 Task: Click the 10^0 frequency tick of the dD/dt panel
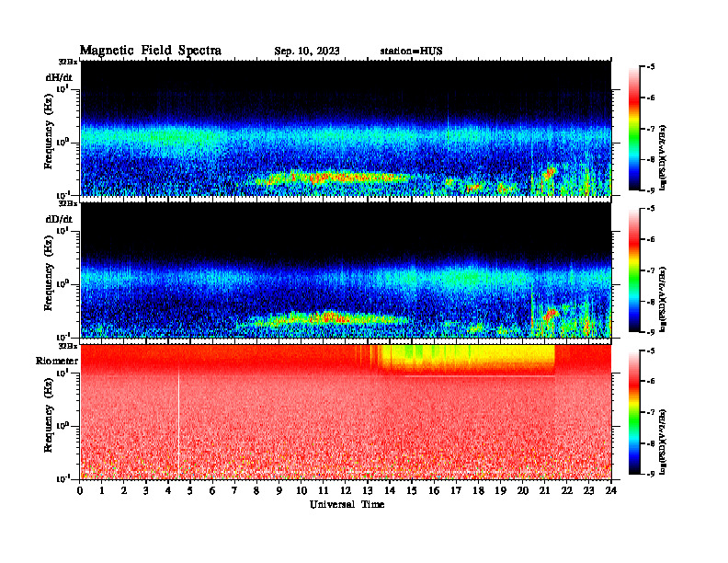[63, 283]
